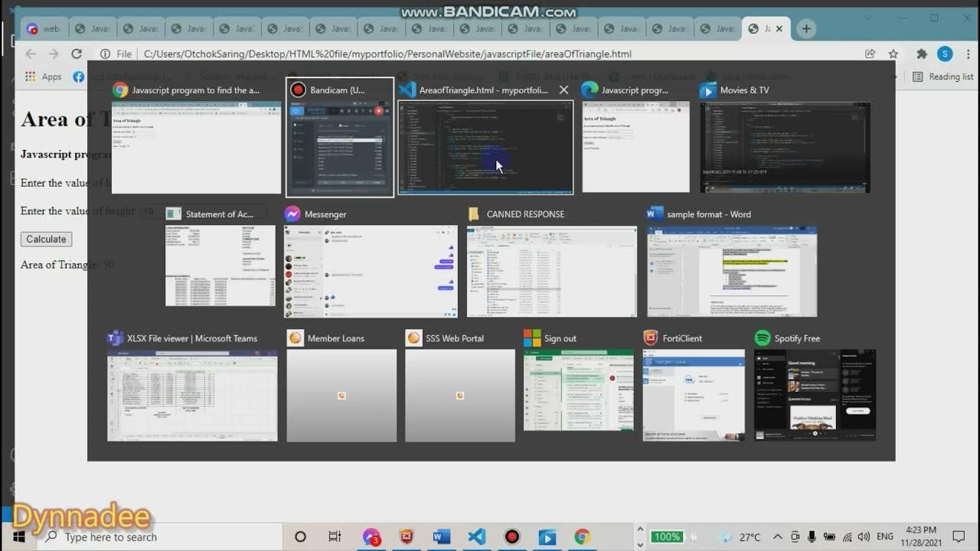Open Bandicam record icon on taskbar

click(x=512, y=536)
